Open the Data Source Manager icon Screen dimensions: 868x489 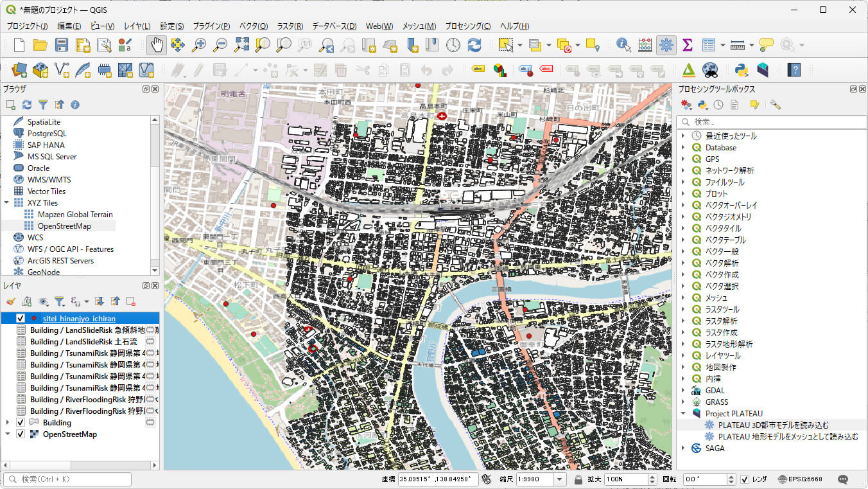point(19,69)
